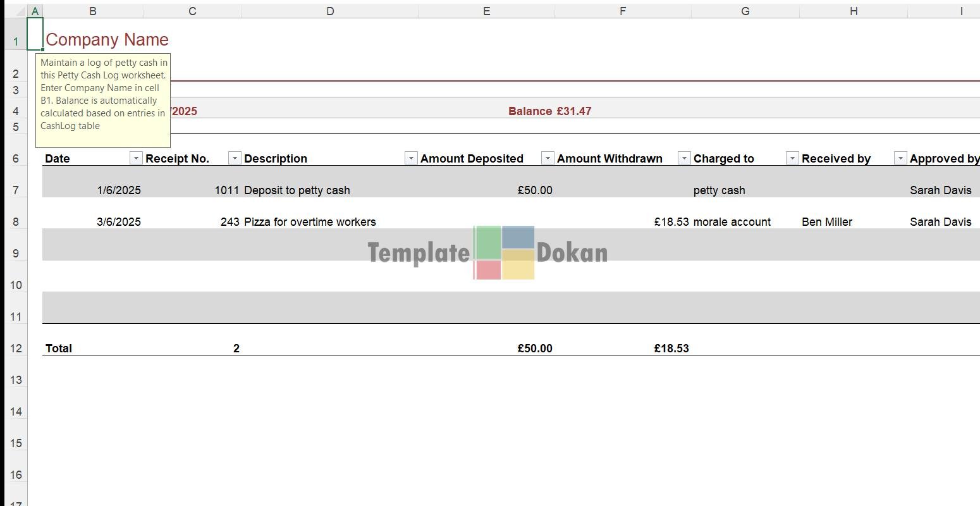The height and width of the screenshot is (506, 980).
Task: Select column D header
Action: click(x=330, y=11)
